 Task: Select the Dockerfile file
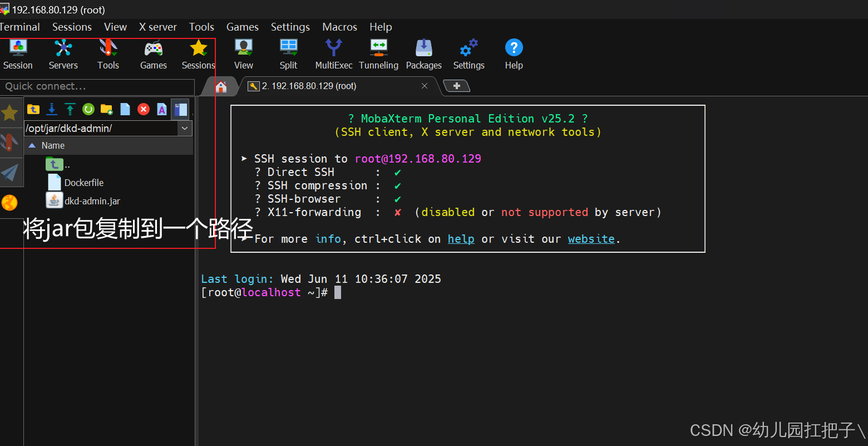click(76, 183)
